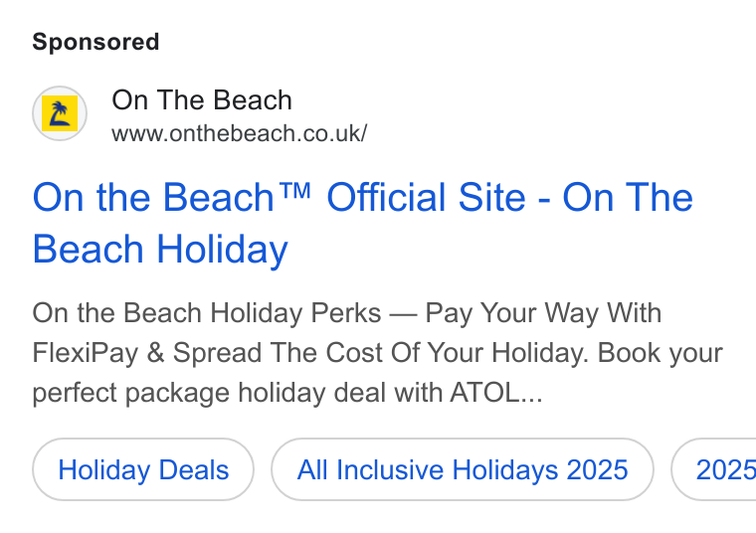756x533 pixels.
Task: Click the On The Beach advertiser name
Action: [x=202, y=100]
